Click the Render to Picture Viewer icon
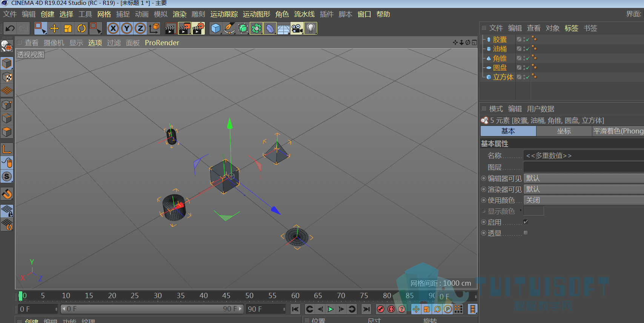Viewport: 644px width, 323px height. tap(184, 28)
